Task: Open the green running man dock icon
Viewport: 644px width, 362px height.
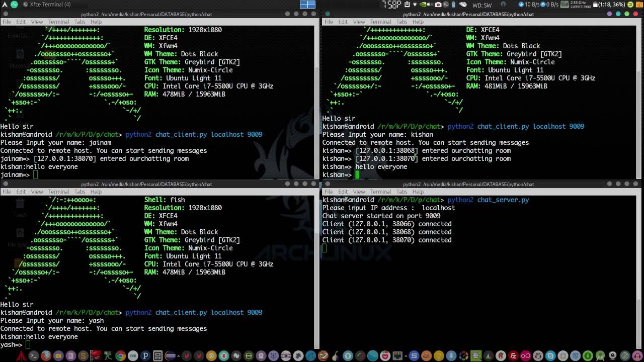Action: click(108, 356)
